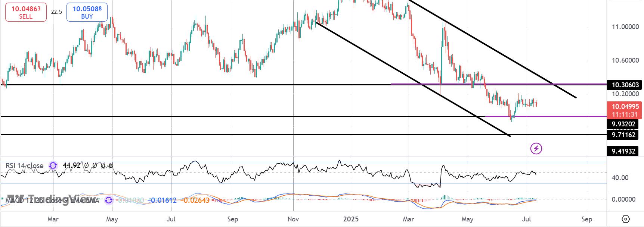Select the upper descending channel trendline
Image resolution: width=644 pixels, height=227 pixels.
click(493, 49)
